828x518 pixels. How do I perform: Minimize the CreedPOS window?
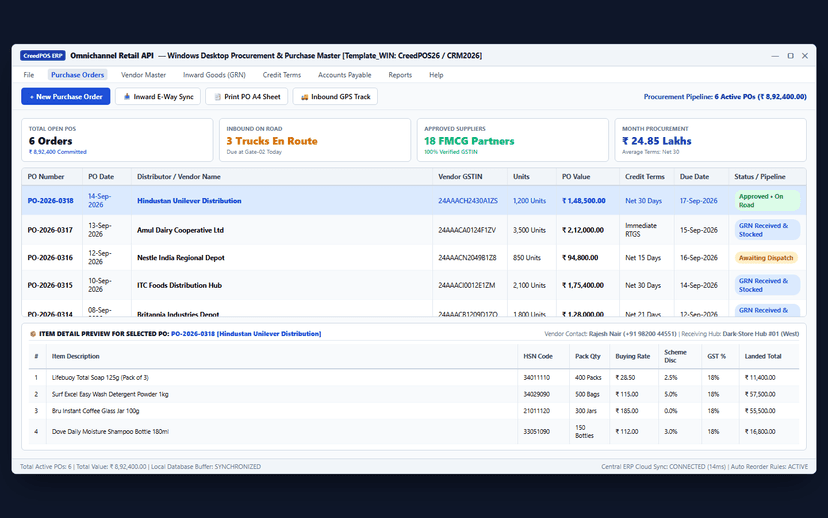tap(775, 55)
